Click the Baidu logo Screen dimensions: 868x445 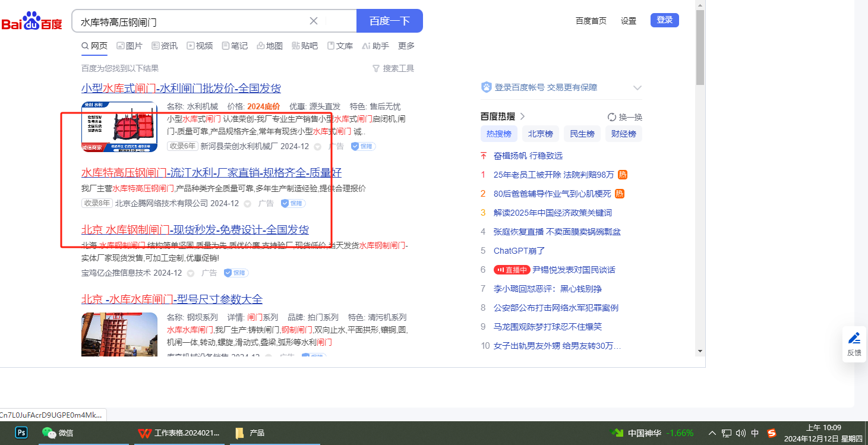[x=31, y=21]
